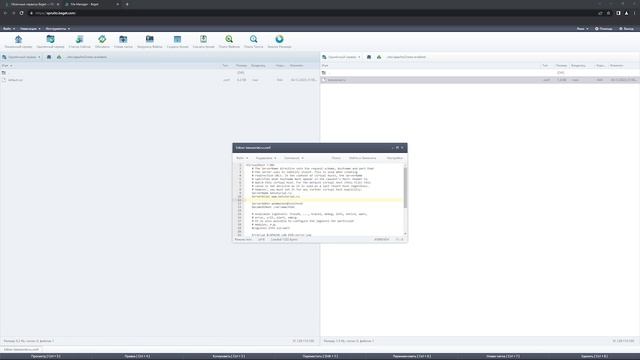Click Move button in bottom bar
This screenshot has height=360, width=640.
point(320,356)
